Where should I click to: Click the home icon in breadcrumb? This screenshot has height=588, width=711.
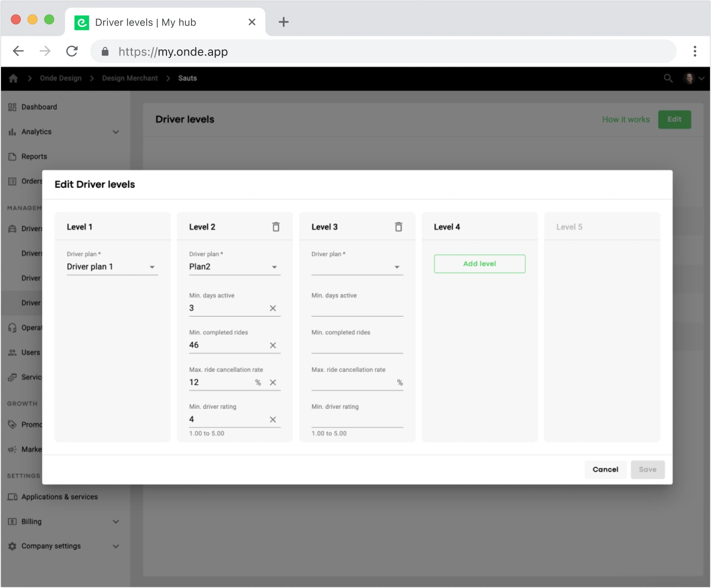pyautogui.click(x=13, y=78)
